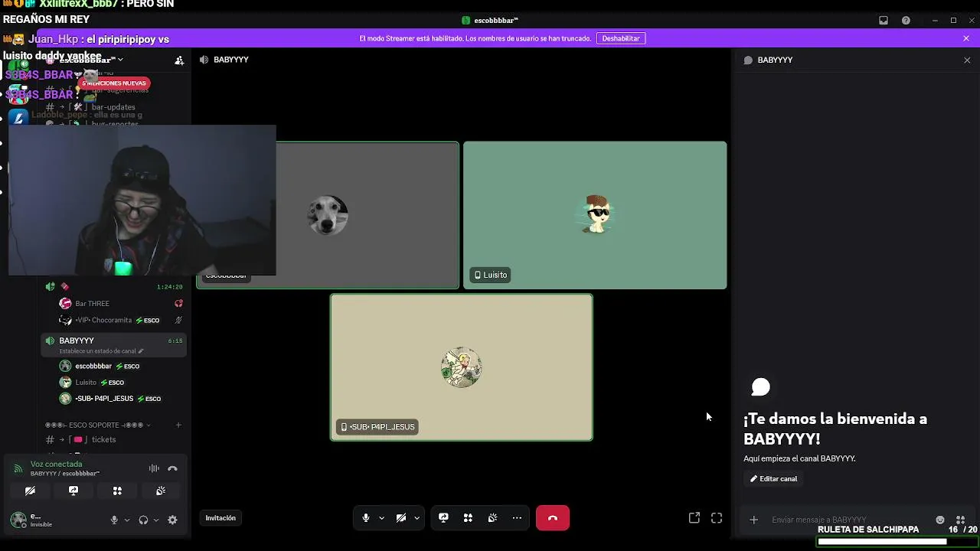Set channel status via Establece un estado

tap(101, 351)
